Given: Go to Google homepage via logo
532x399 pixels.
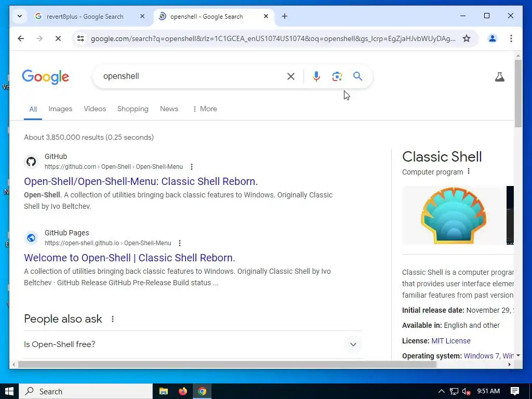Looking at the screenshot, I should pyautogui.click(x=46, y=77).
